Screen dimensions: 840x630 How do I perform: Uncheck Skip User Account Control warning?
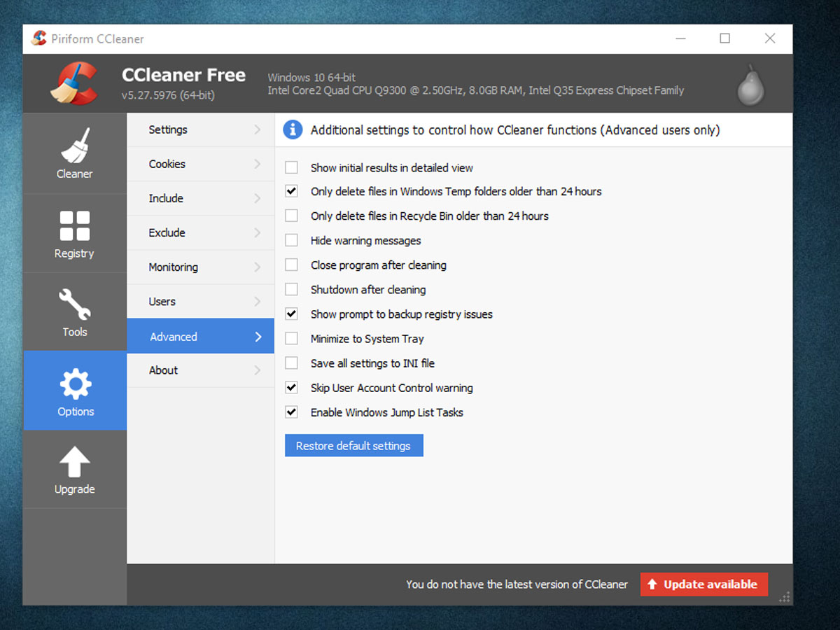(x=291, y=387)
